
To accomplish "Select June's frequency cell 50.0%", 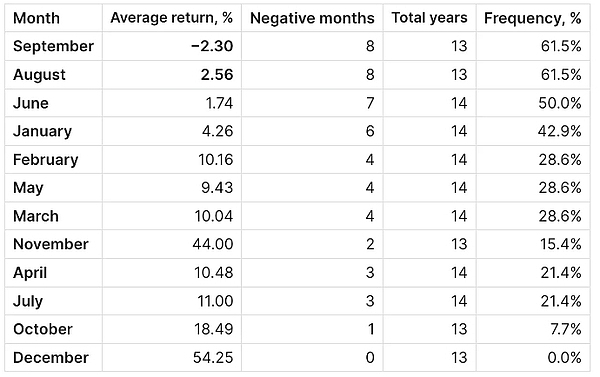I will tap(560, 103).
